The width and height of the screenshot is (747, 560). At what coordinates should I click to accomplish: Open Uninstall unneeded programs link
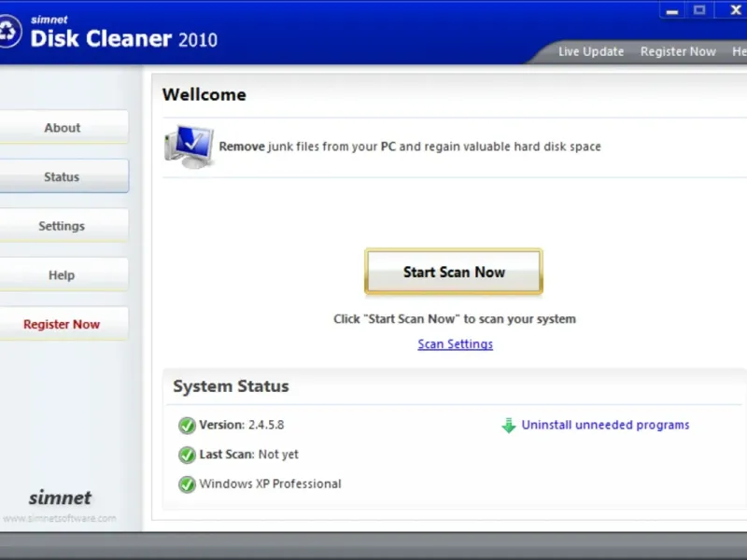tap(605, 425)
